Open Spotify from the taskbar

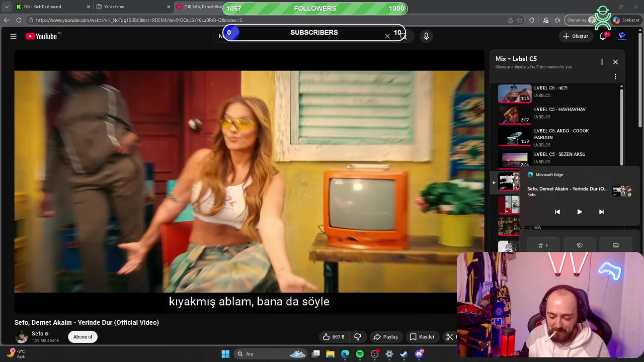click(x=360, y=354)
